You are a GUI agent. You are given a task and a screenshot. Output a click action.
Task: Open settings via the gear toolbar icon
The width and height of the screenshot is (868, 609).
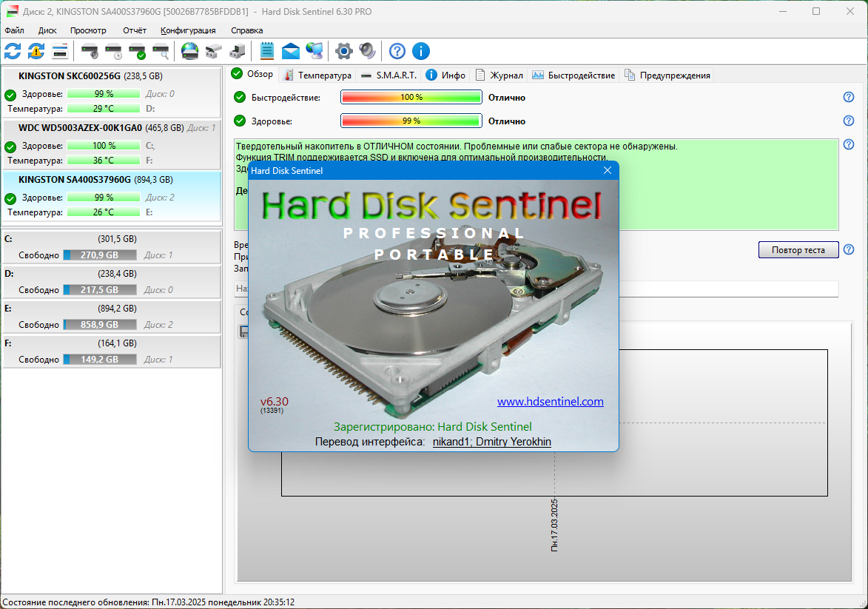(344, 52)
